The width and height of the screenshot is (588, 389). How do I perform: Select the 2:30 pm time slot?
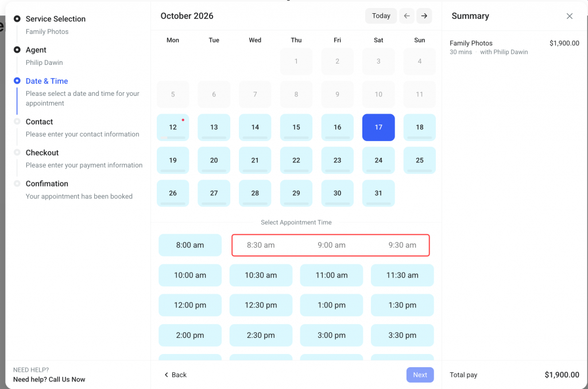click(261, 336)
